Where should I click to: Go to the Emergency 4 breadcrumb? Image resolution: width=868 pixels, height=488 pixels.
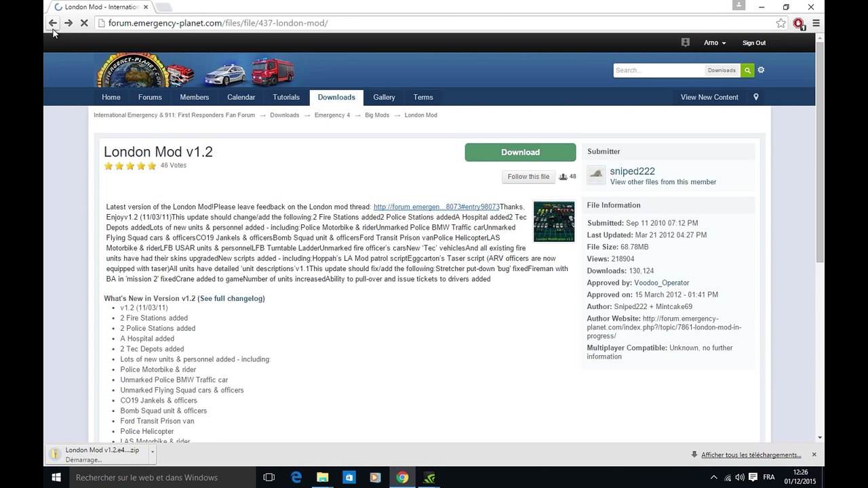tap(332, 115)
